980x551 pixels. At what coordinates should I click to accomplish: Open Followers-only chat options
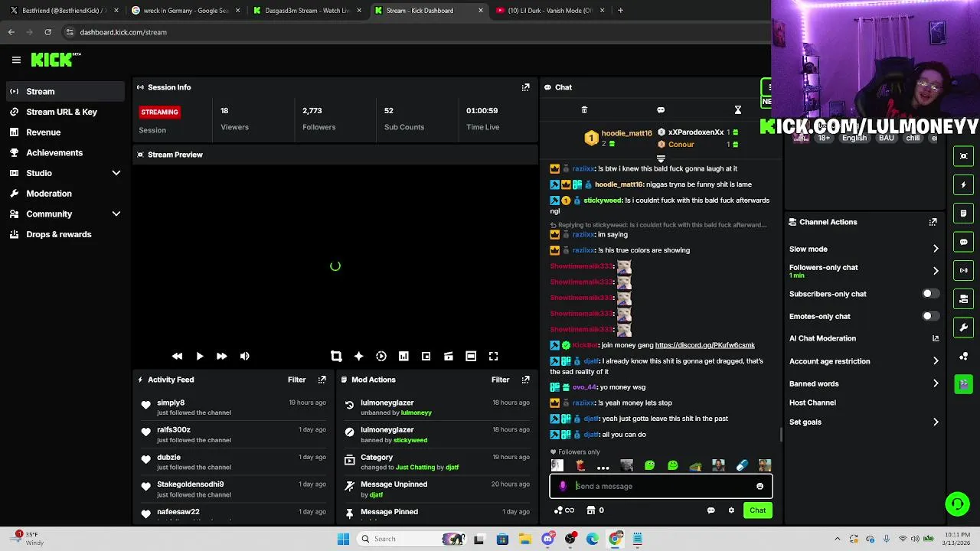tap(864, 271)
